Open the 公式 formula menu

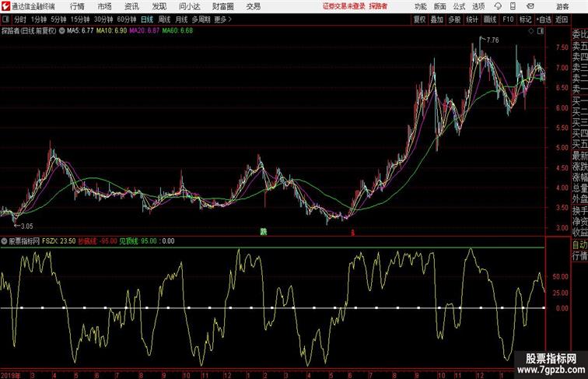pos(459,7)
